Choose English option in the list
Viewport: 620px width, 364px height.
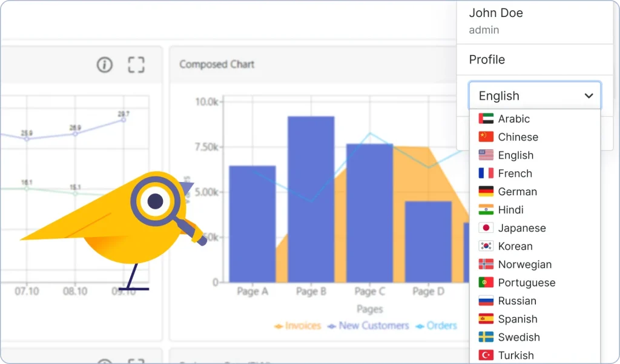point(535,155)
